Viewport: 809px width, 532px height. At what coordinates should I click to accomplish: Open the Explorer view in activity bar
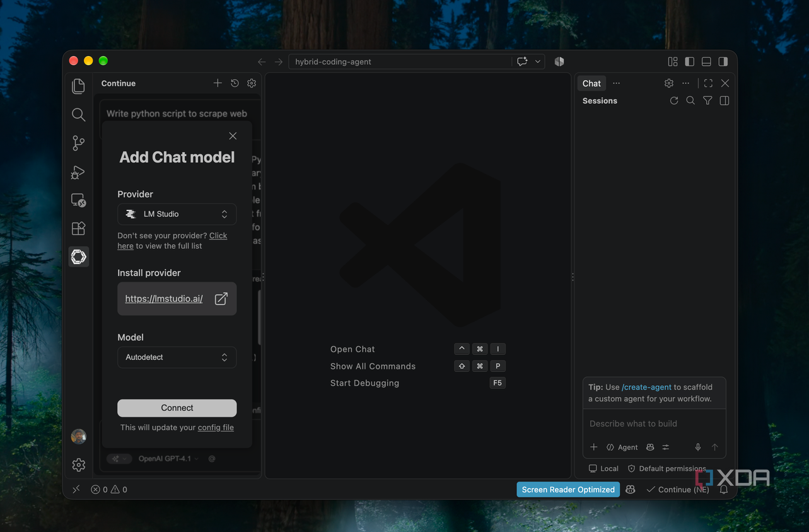click(x=78, y=86)
